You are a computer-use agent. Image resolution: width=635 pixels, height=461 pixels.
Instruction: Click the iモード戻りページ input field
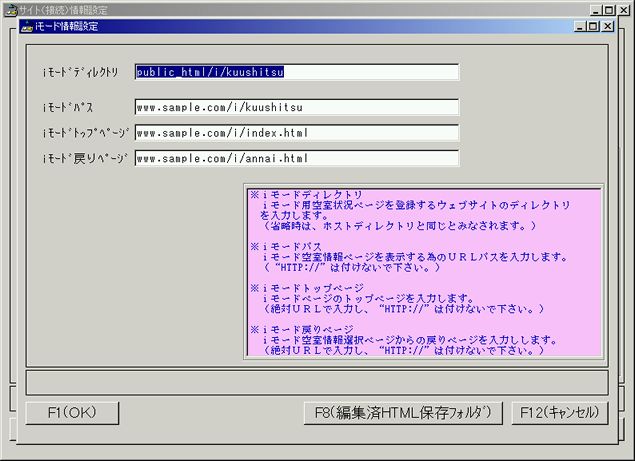pos(297,158)
